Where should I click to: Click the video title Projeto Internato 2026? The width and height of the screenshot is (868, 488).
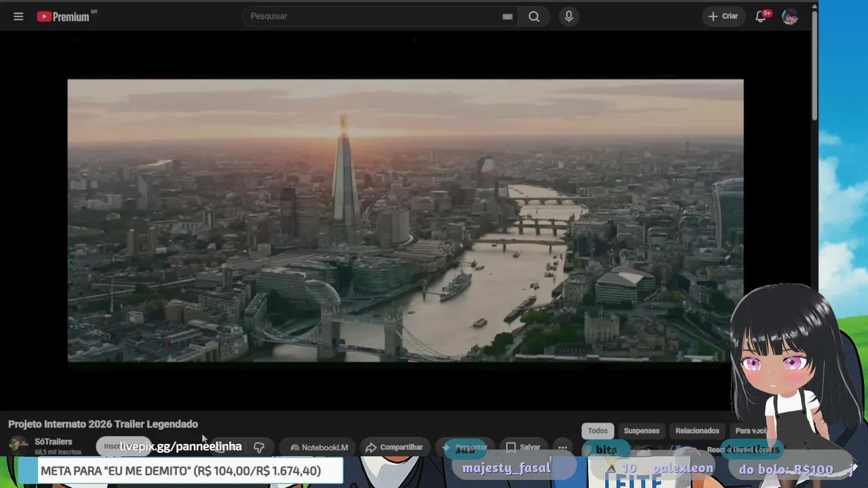point(103,424)
